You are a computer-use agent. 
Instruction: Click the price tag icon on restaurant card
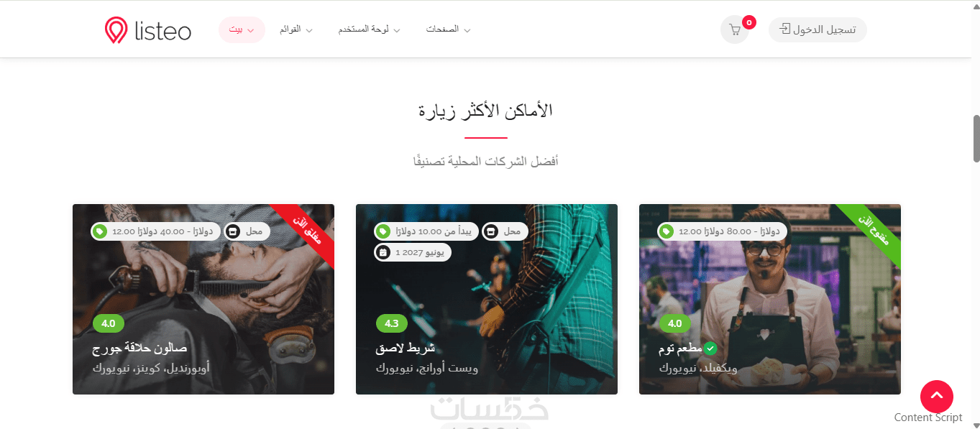[x=667, y=231]
